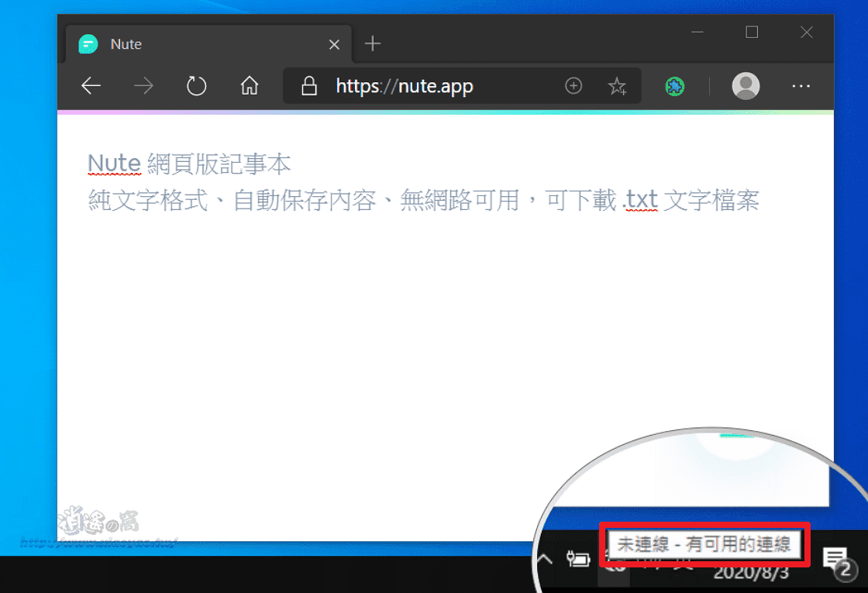The image size is (868, 593).
Task: Maximize the browser window
Action: click(x=752, y=32)
